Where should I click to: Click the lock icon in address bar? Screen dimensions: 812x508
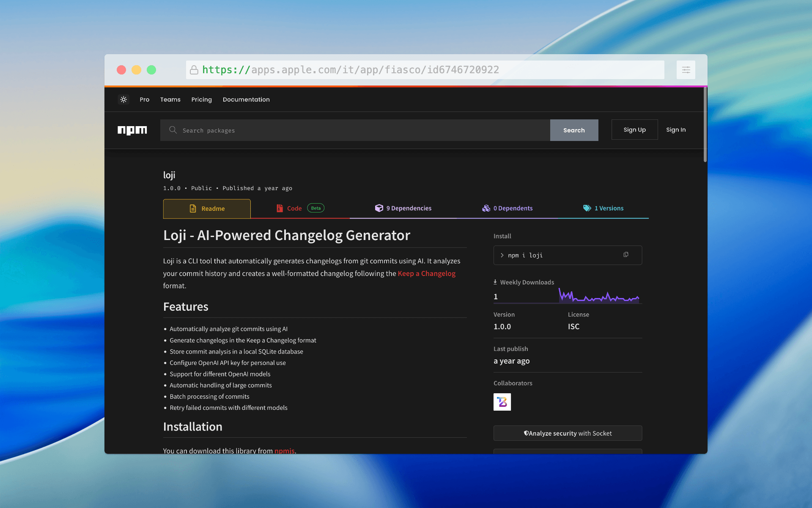click(x=194, y=70)
